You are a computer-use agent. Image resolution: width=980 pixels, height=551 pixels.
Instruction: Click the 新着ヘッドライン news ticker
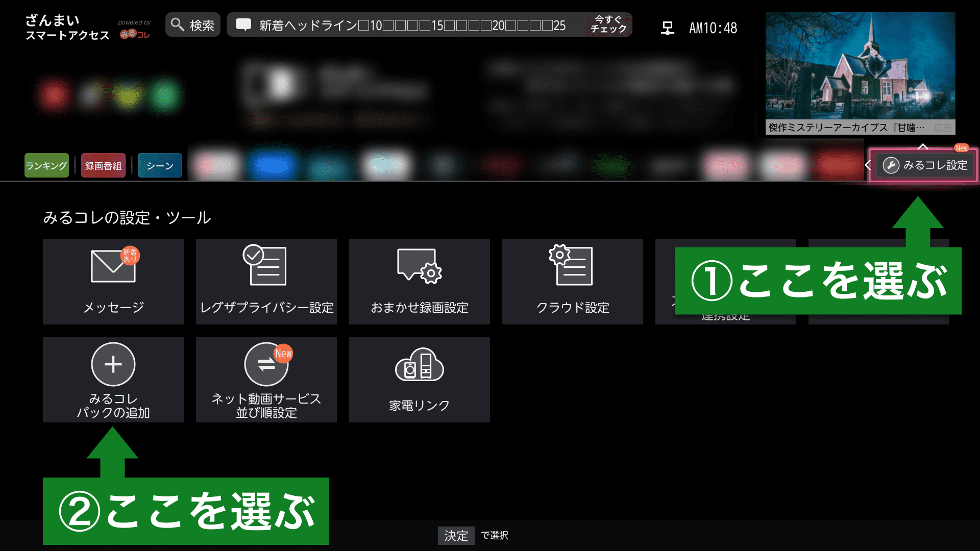(408, 25)
